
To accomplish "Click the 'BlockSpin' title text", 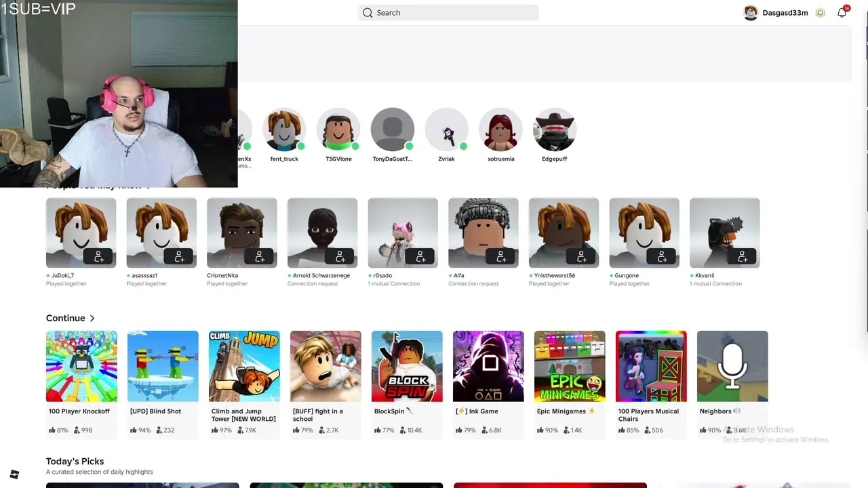I will point(389,411).
